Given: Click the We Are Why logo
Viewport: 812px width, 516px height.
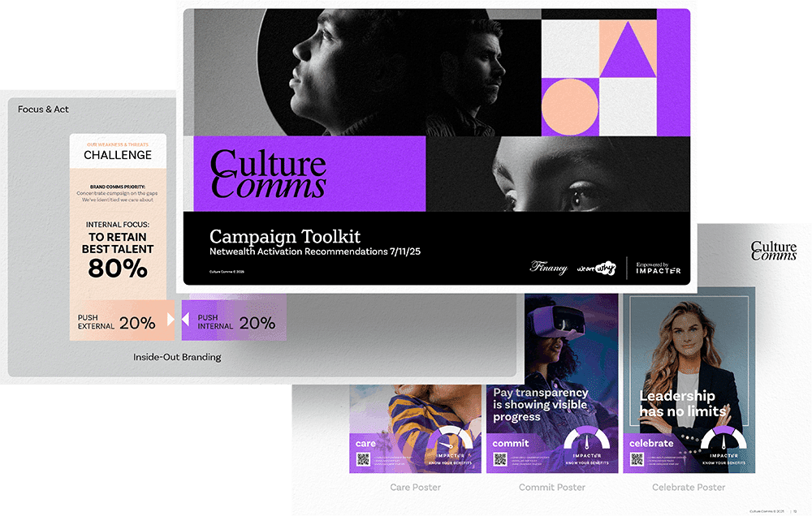Looking at the screenshot, I should [596, 268].
